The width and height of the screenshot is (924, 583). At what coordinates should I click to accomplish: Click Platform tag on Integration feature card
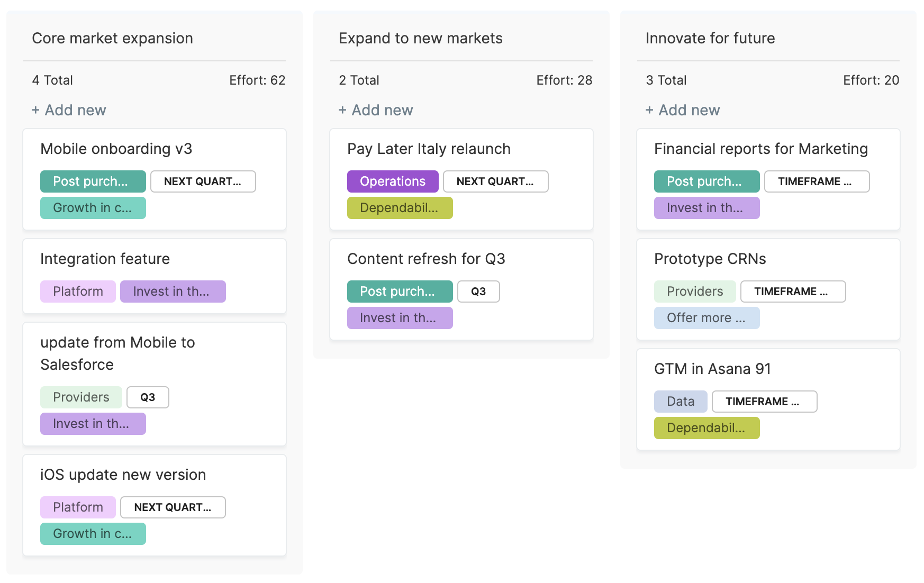pos(78,291)
